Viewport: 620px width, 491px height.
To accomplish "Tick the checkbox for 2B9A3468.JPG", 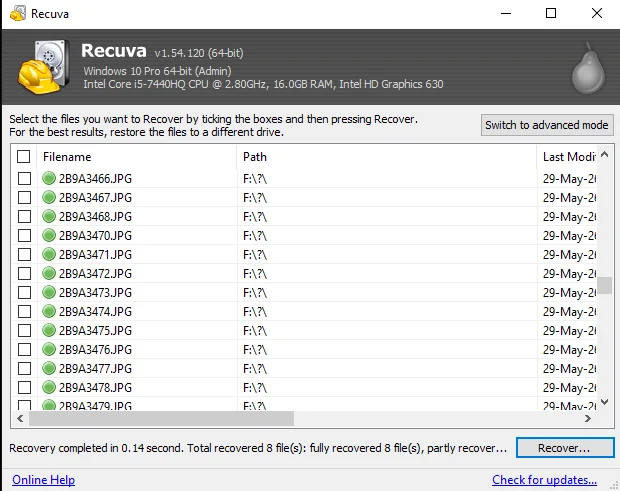I will click(x=25, y=216).
